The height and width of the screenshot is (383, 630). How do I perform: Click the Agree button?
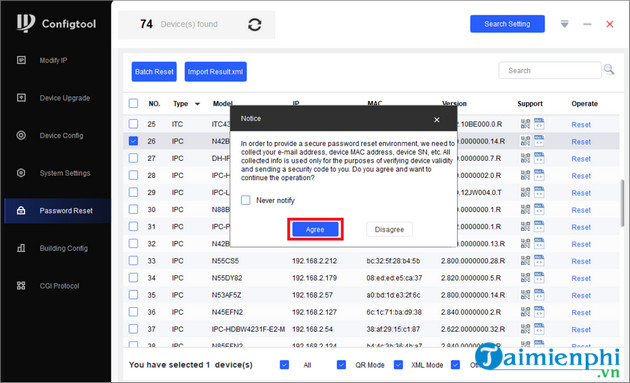pos(315,229)
